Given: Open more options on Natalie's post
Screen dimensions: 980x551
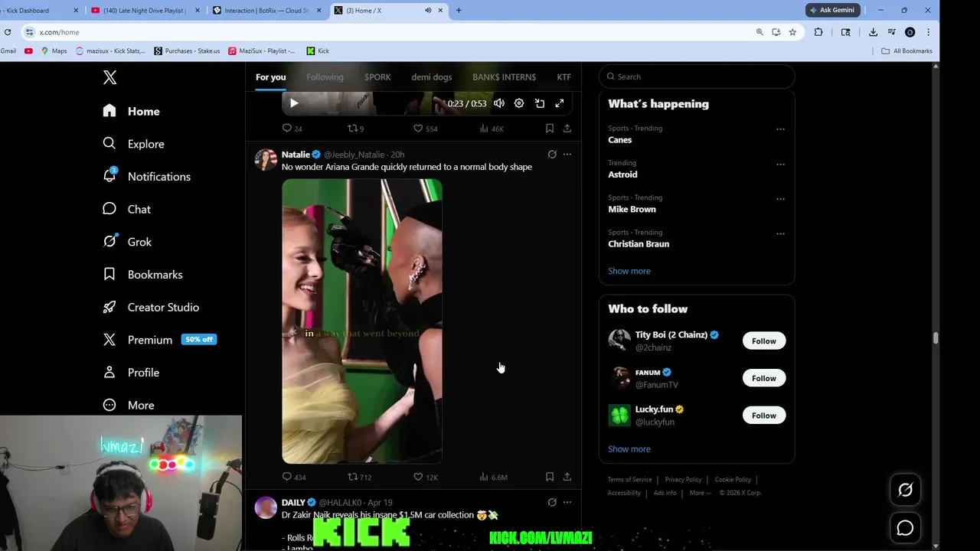Looking at the screenshot, I should (x=567, y=155).
